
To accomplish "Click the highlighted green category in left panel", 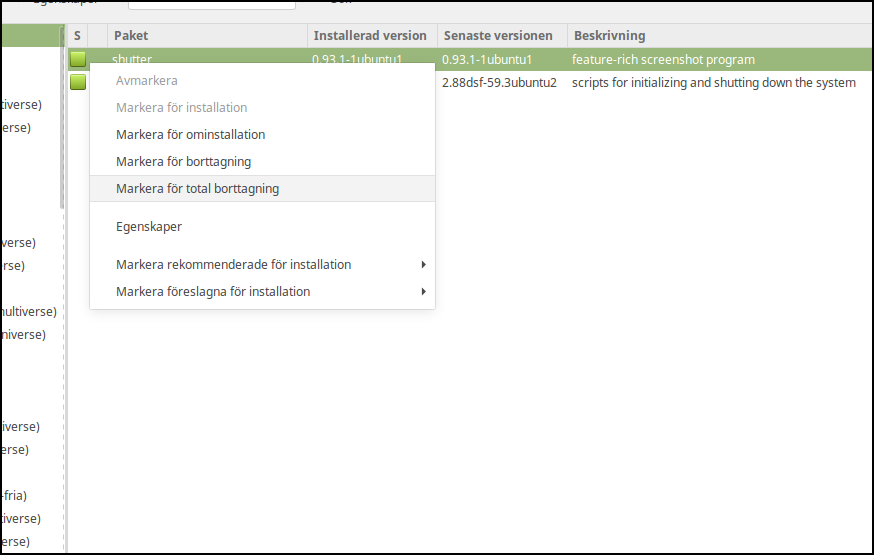I will pyautogui.click(x=30, y=36).
